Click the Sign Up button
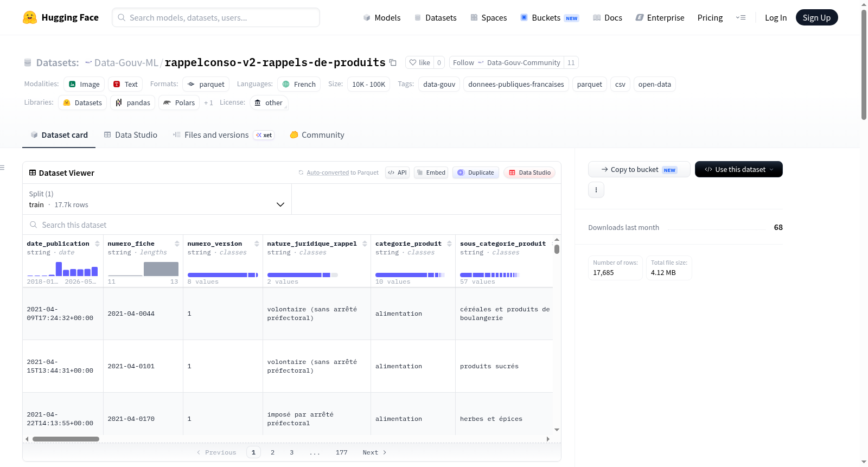 point(816,18)
